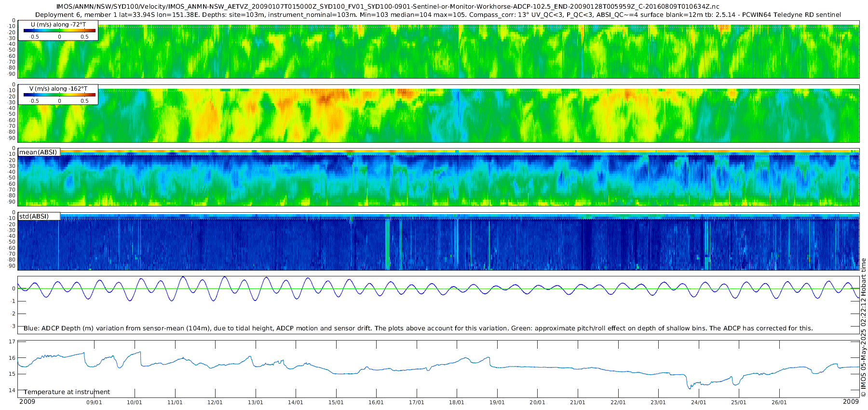Click the 2009 year label at left
868x410 pixels.
tap(27, 402)
